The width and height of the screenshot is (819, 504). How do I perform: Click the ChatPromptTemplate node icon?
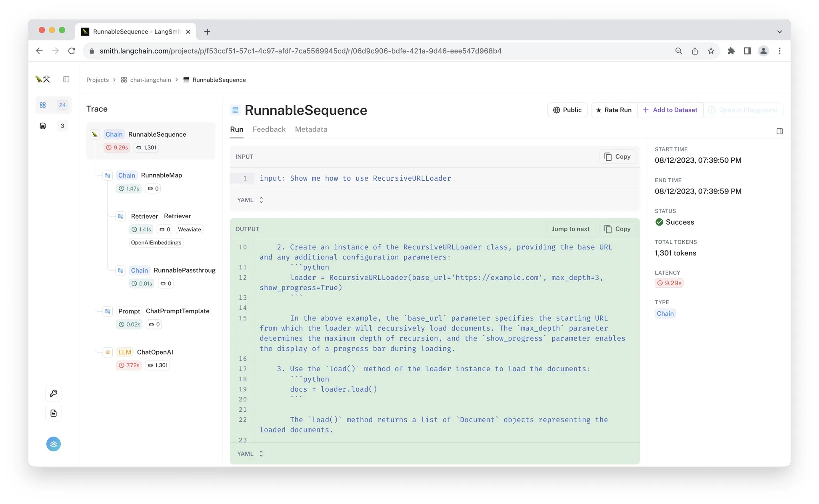108,311
